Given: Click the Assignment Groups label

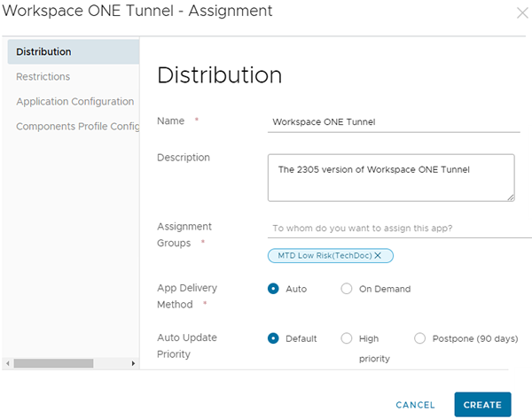Looking at the screenshot, I should (x=184, y=235).
